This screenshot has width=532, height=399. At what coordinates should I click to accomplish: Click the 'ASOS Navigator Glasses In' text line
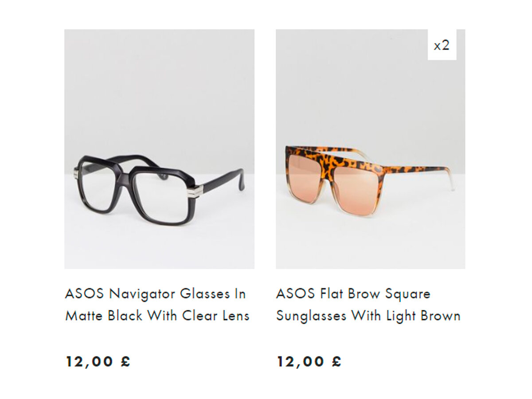[156, 293]
